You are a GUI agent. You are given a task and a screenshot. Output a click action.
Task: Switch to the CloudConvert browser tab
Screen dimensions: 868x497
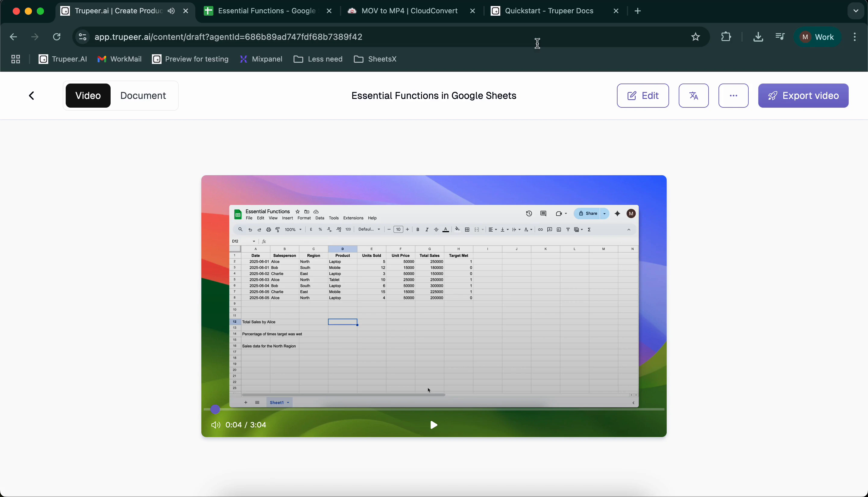point(409,11)
